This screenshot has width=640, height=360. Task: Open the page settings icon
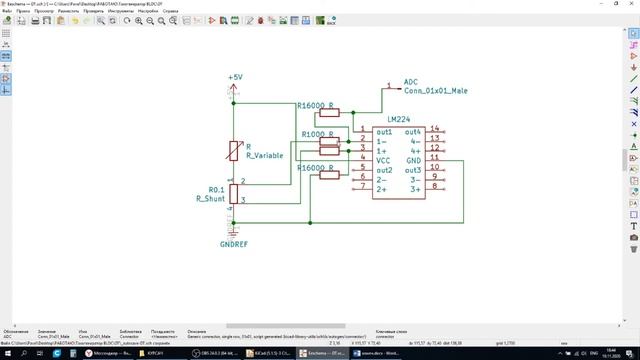pyautogui.click(x=21, y=20)
